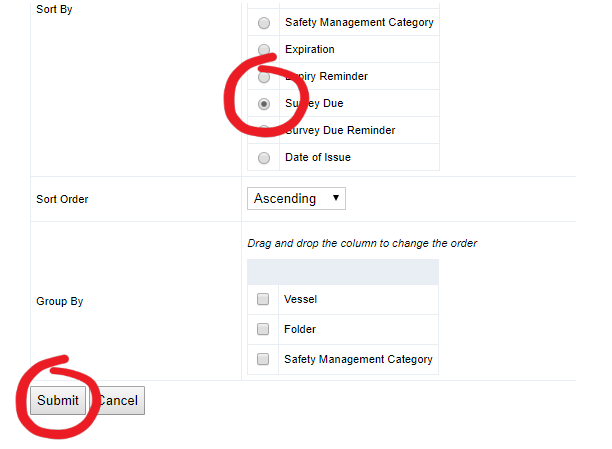The width and height of the screenshot is (612, 449).
Task: Click the Safety Management Category group row label
Action: (358, 359)
